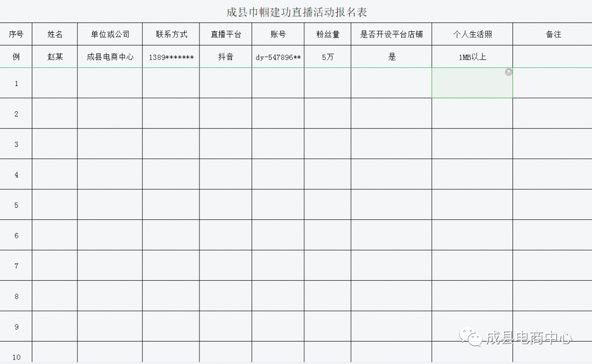Click the empty 联系方式 cell in row 2

[x=171, y=113]
